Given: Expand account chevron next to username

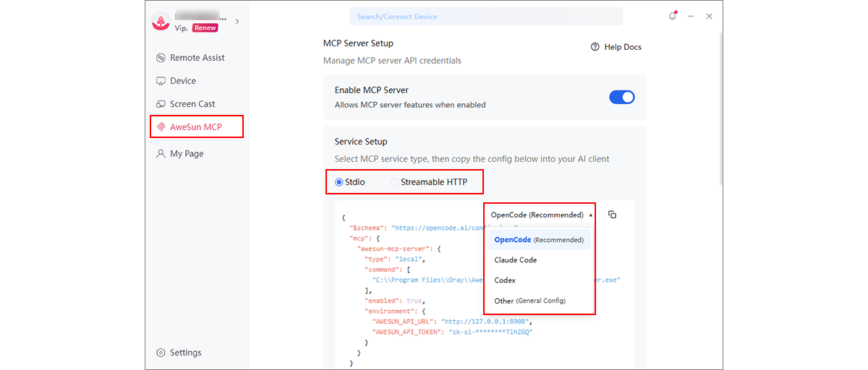Looking at the screenshot, I should tap(237, 22).
